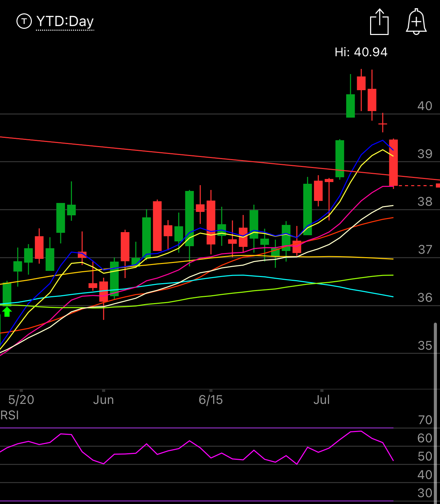The width and height of the screenshot is (440, 504).
Task: Select the green up-arrow buy marker
Action: pyautogui.click(x=7, y=312)
